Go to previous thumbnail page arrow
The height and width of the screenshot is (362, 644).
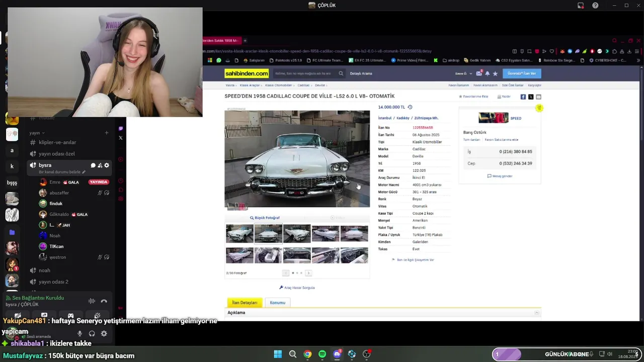286,273
